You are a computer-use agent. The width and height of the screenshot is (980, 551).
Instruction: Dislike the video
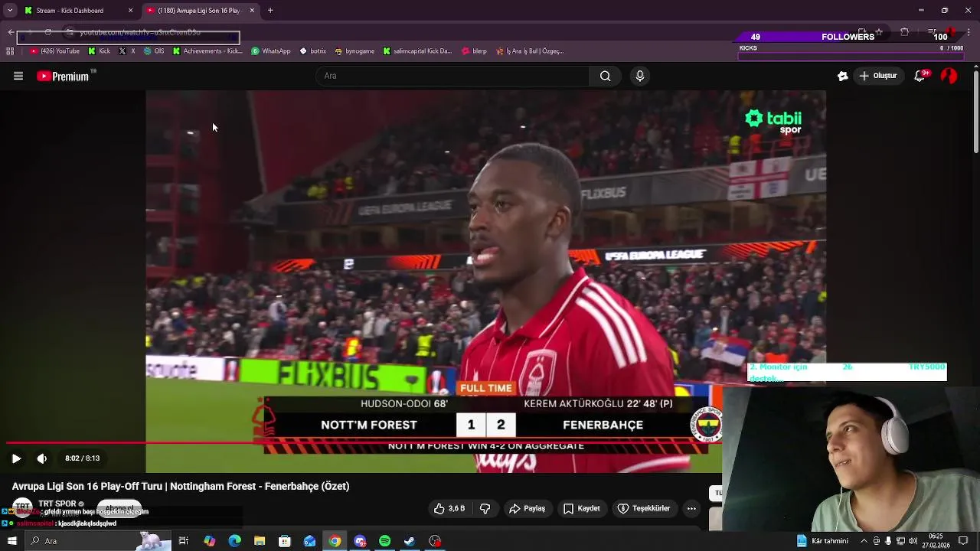485,508
